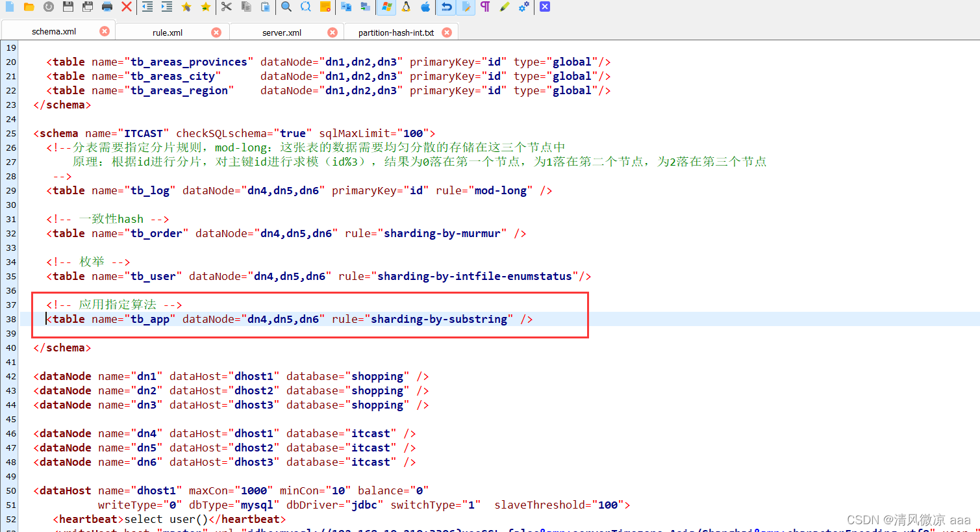Close the server.xml tab

[333, 32]
